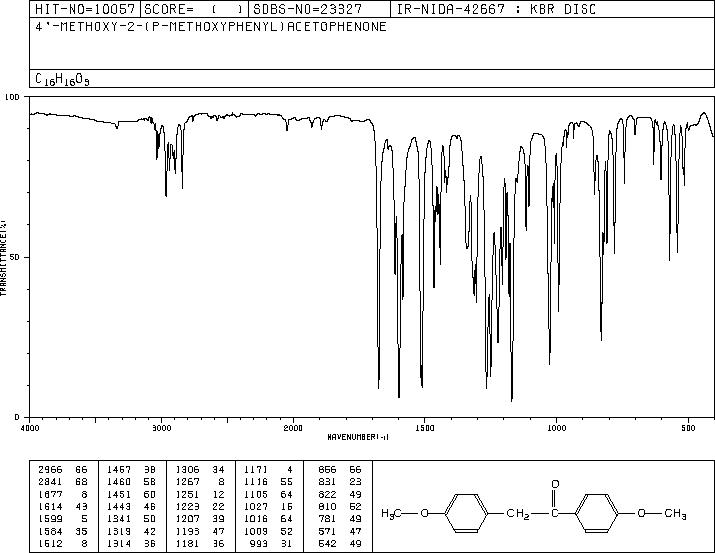Click the TRANSMITTANCE y-axis title

[x=3, y=257]
